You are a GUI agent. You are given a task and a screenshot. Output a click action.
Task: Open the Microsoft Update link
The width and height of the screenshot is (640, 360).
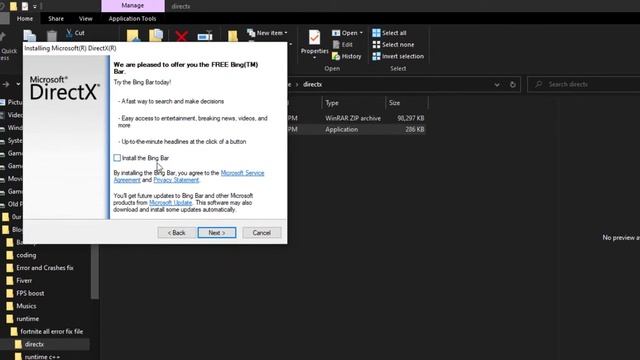click(170, 203)
